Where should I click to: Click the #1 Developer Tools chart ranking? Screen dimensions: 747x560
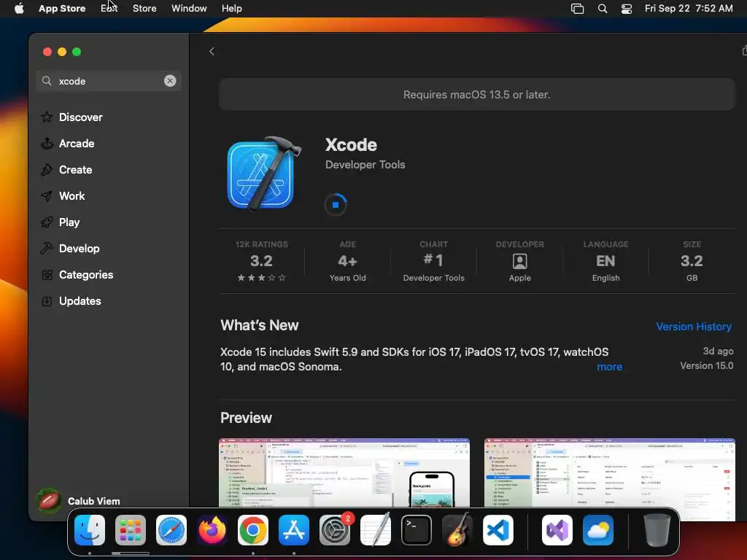433,261
